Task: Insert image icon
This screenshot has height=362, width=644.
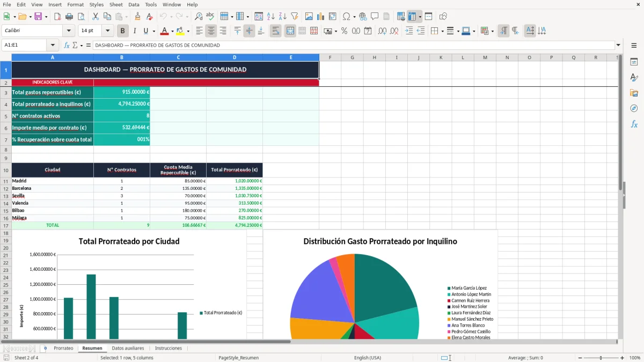Action: point(309,17)
